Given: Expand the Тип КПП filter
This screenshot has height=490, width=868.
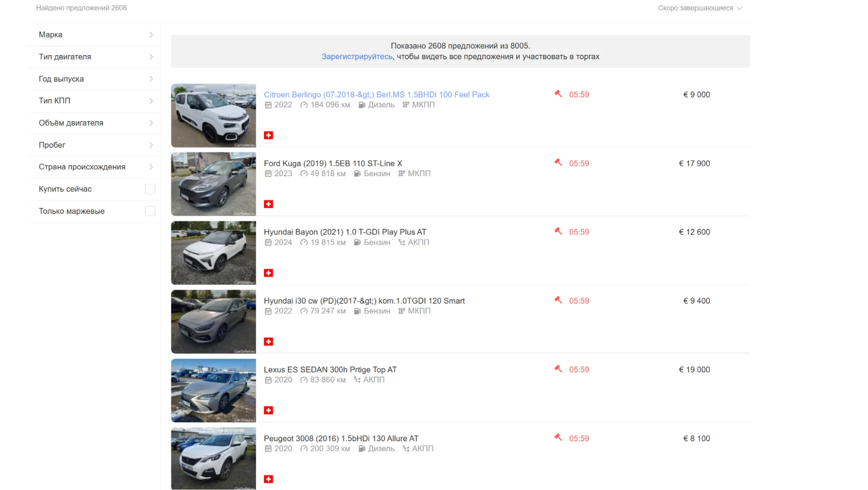Looking at the screenshot, I should [94, 101].
